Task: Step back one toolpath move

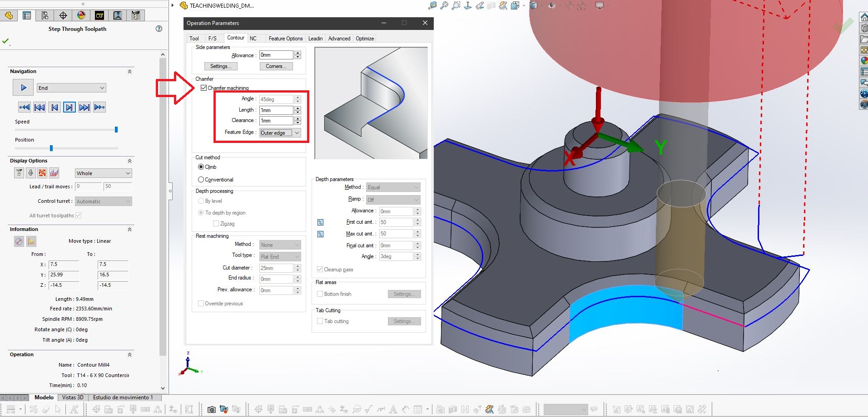Action: point(55,107)
